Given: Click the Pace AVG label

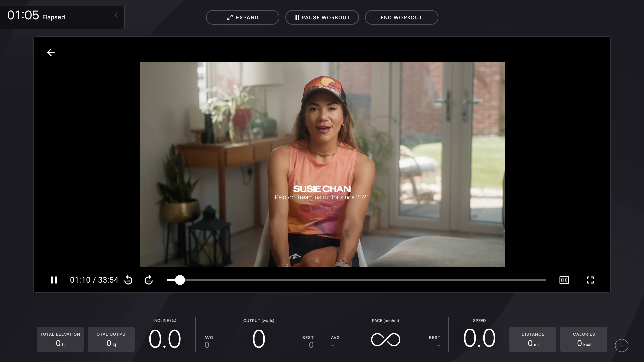Looking at the screenshot, I should [335, 338].
